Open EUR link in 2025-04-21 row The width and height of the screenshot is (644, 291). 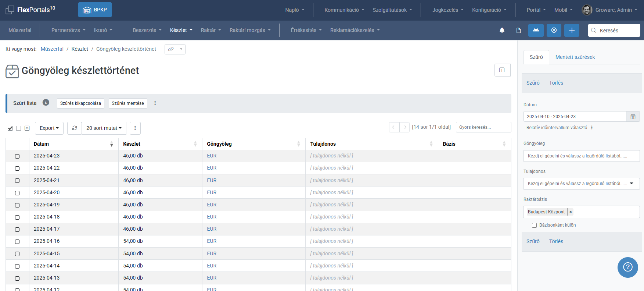pos(212,180)
